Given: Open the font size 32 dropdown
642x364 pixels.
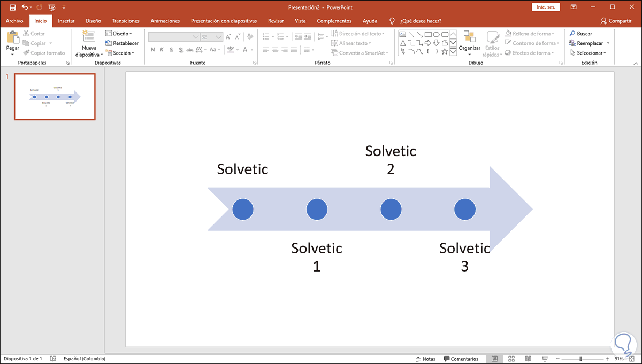Looking at the screenshot, I should [211, 37].
